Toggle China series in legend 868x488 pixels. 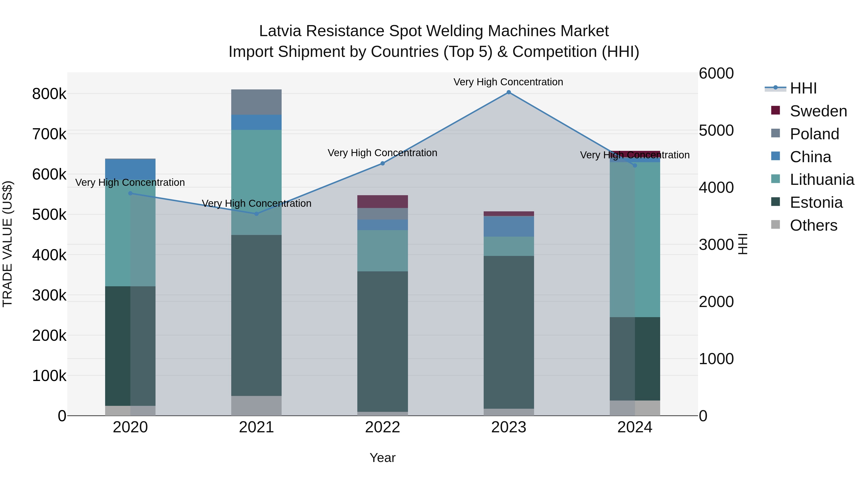(x=801, y=157)
